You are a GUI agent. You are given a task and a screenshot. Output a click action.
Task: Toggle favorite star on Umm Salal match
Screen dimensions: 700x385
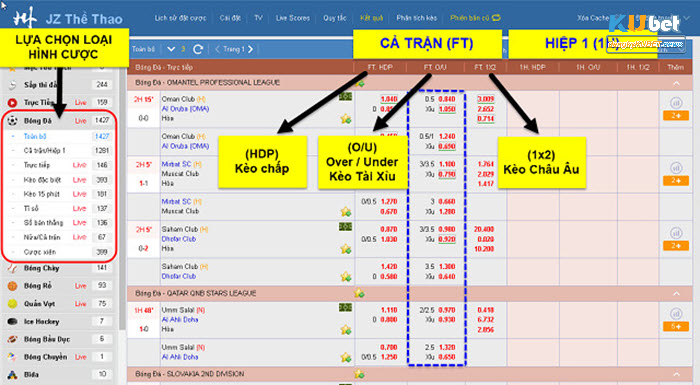[x=346, y=330]
